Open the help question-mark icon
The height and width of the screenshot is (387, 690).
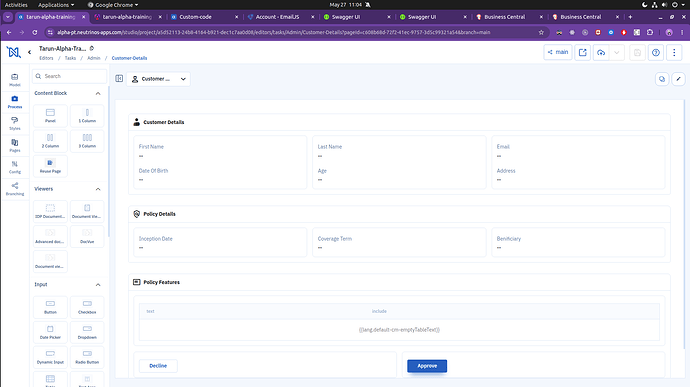pos(656,52)
